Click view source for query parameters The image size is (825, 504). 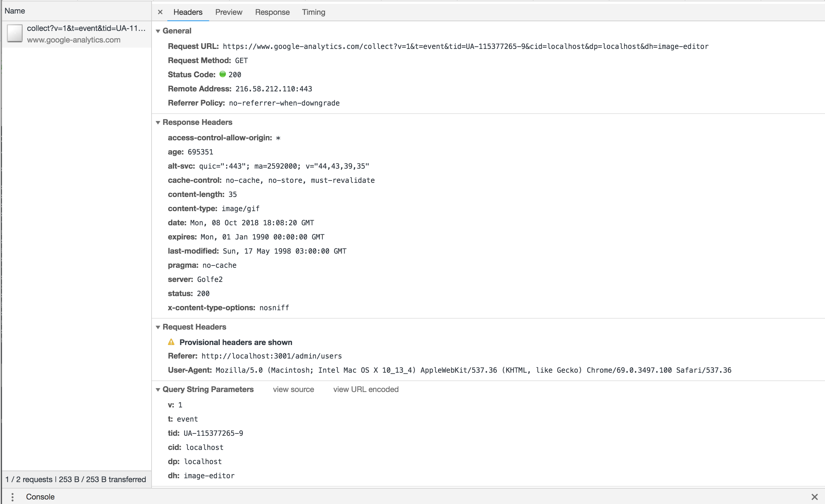tap(293, 389)
